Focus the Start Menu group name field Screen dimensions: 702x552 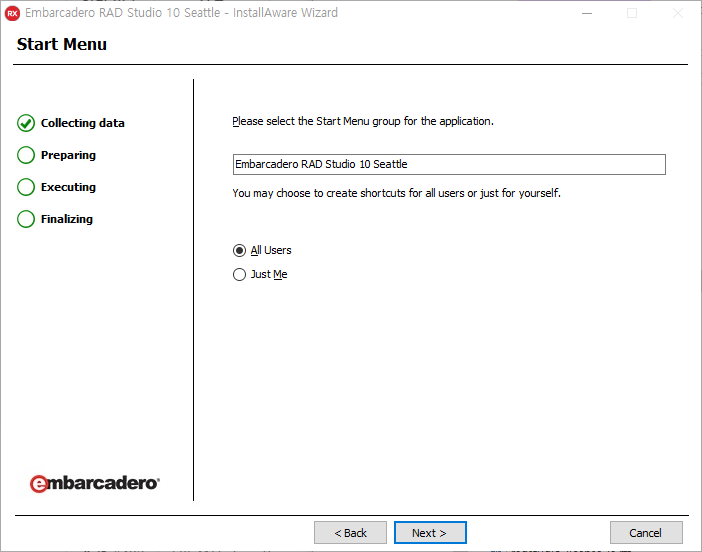coord(448,164)
